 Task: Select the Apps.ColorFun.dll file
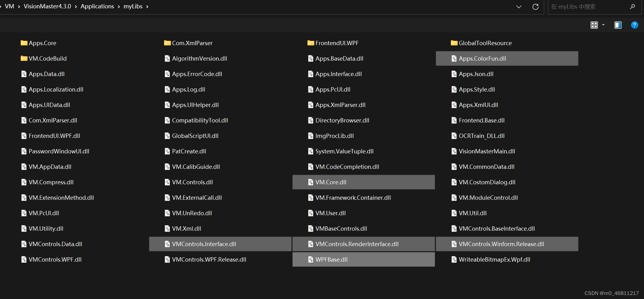pos(482,58)
